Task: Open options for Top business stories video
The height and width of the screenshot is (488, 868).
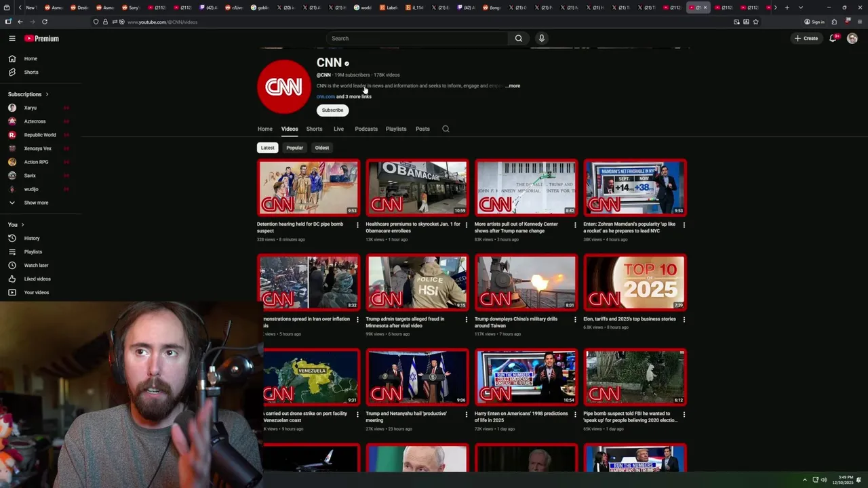Action: coord(684,320)
